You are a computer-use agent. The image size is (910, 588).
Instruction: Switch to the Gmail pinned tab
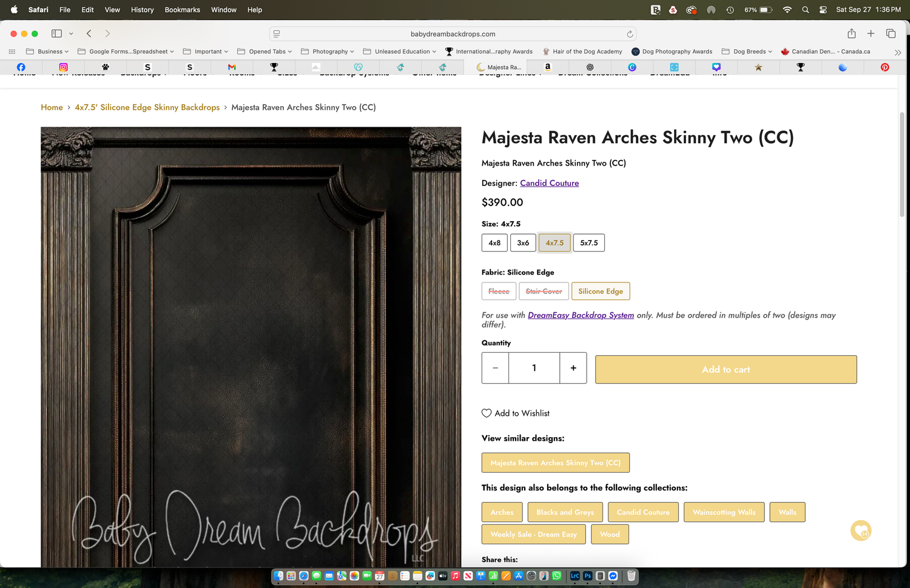click(232, 67)
